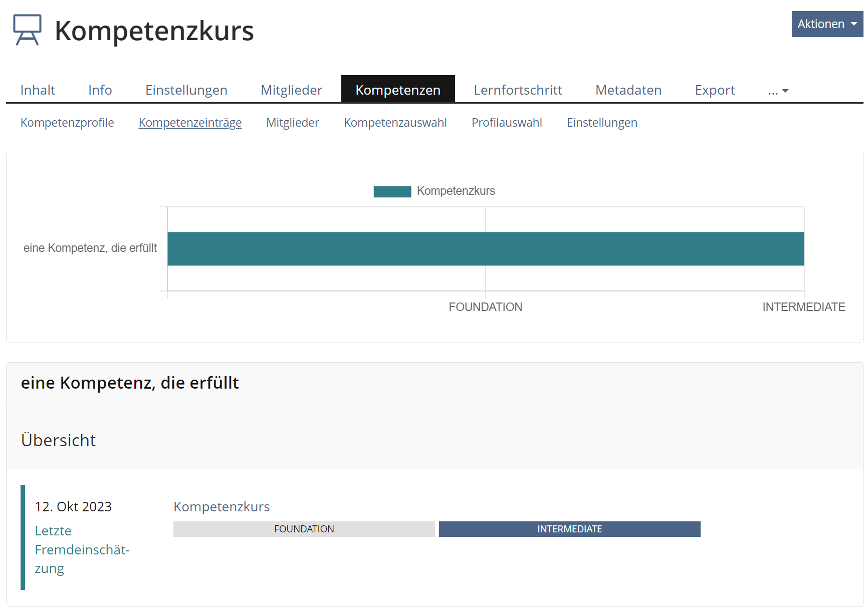The image size is (868, 613).
Task: Switch to the Inhalt tab
Action: (x=38, y=90)
